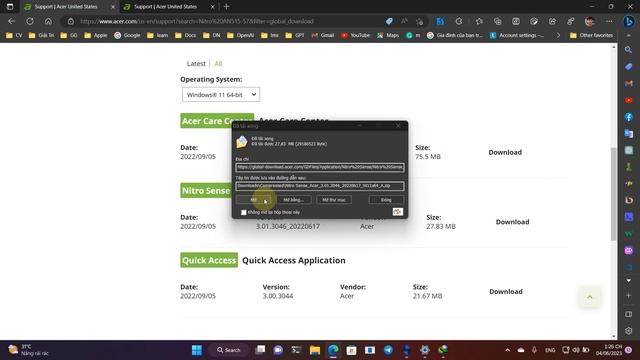
Task: Open a new browser tab
Action: click(227, 7)
